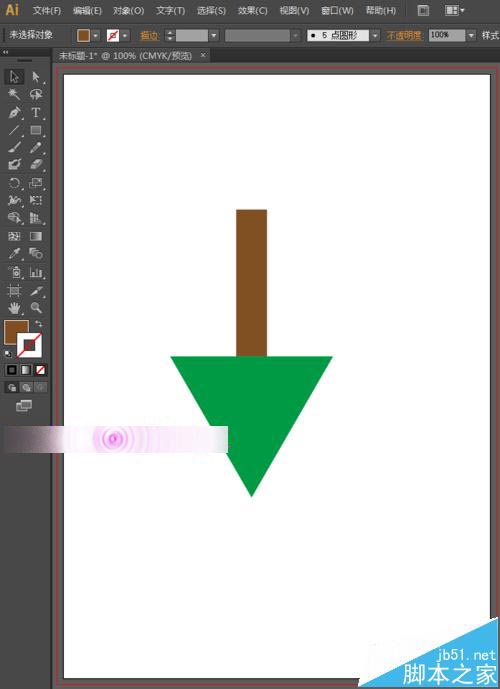Set paint mode to Gradient

26,370
